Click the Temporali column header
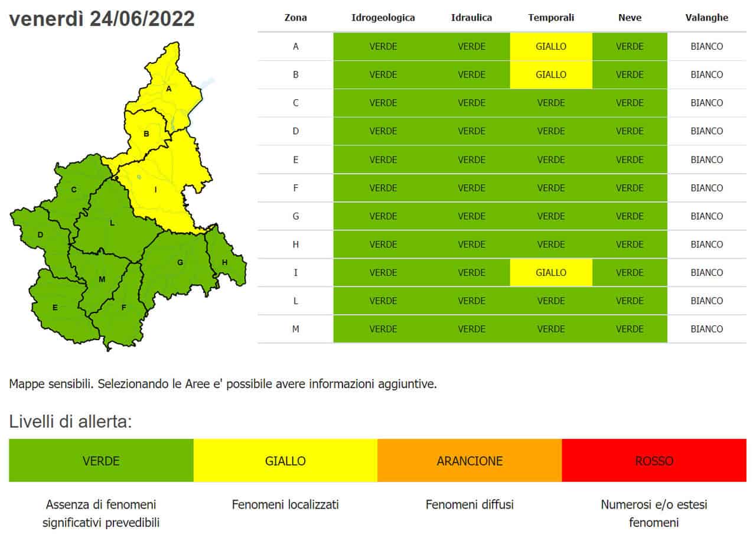This screenshot has width=756, height=541. (551, 18)
